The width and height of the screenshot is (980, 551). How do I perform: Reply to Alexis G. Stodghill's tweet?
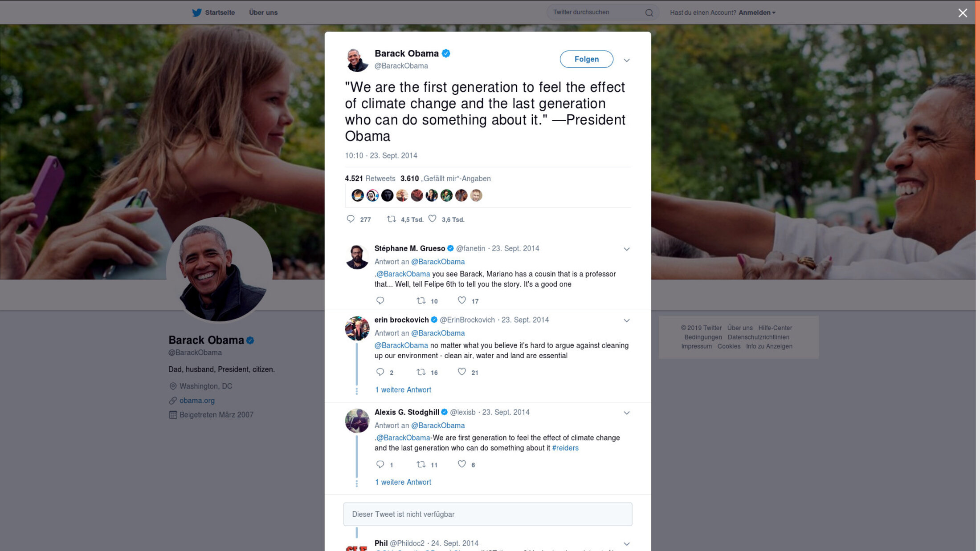tap(380, 465)
